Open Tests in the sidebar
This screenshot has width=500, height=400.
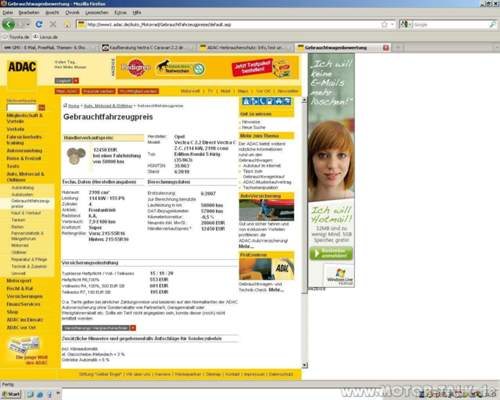coord(13,166)
